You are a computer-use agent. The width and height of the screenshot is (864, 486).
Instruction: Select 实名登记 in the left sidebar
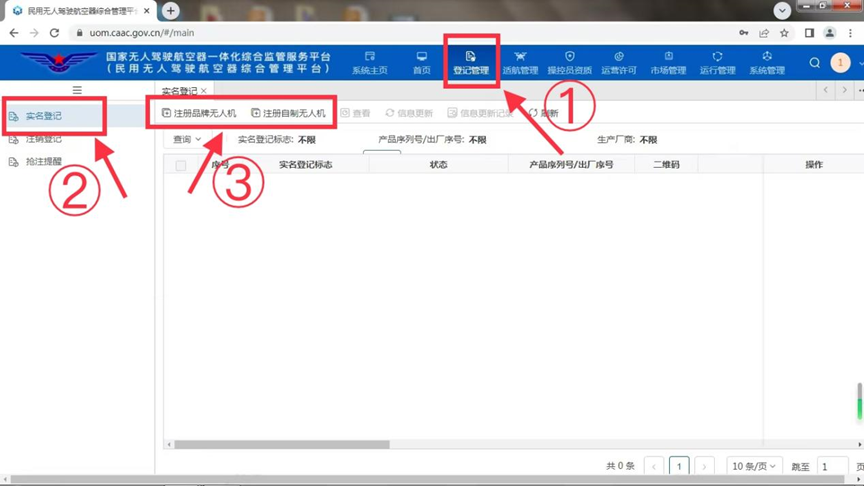[44, 116]
